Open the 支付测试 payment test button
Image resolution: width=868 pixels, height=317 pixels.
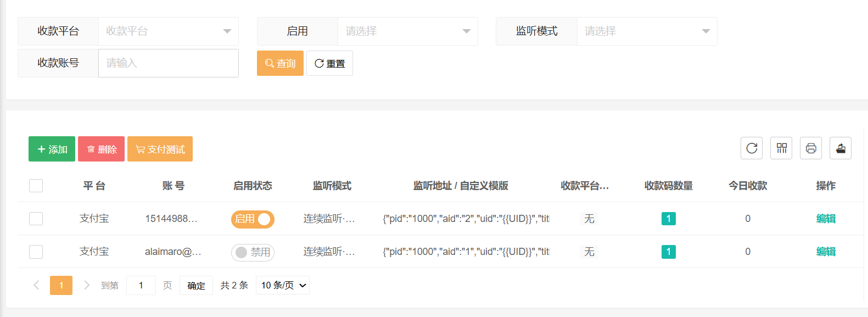(x=160, y=149)
